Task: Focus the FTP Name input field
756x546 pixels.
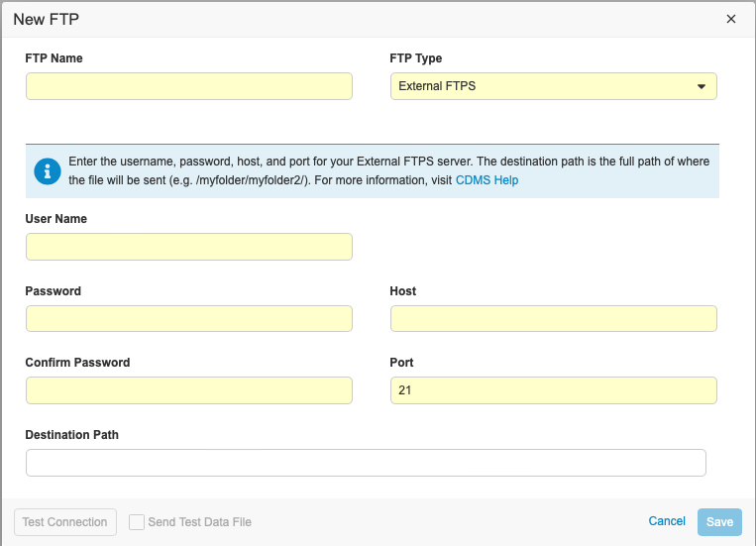Action: [189, 86]
